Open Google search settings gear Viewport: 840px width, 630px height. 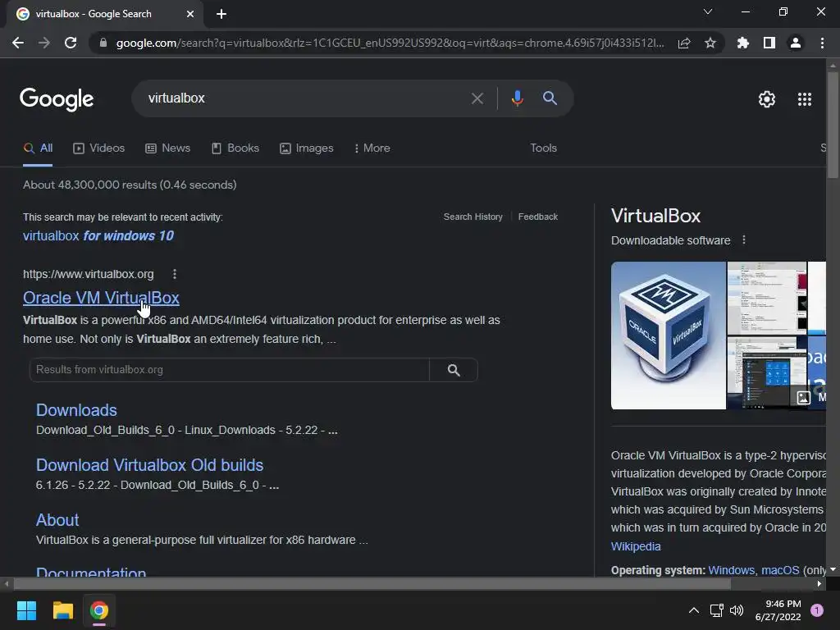pyautogui.click(x=767, y=99)
